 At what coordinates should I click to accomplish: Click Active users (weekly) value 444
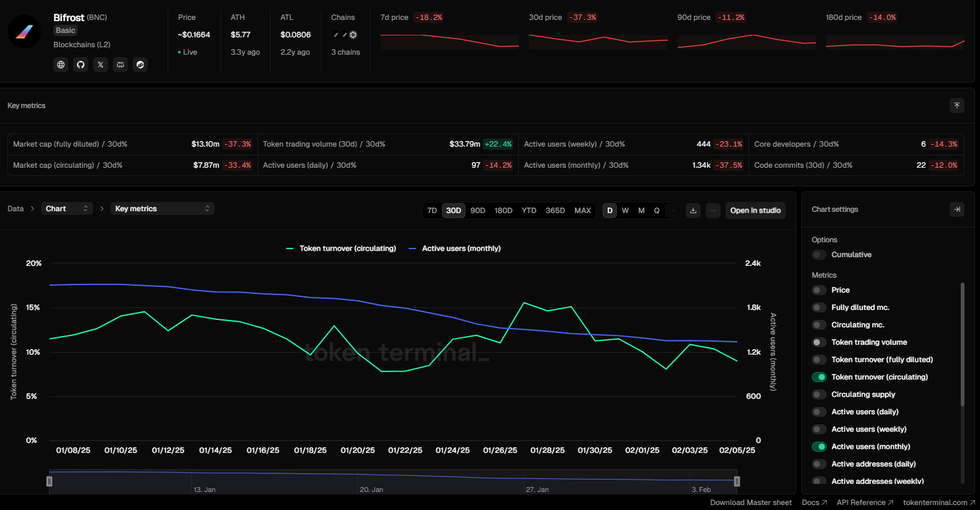click(x=703, y=144)
